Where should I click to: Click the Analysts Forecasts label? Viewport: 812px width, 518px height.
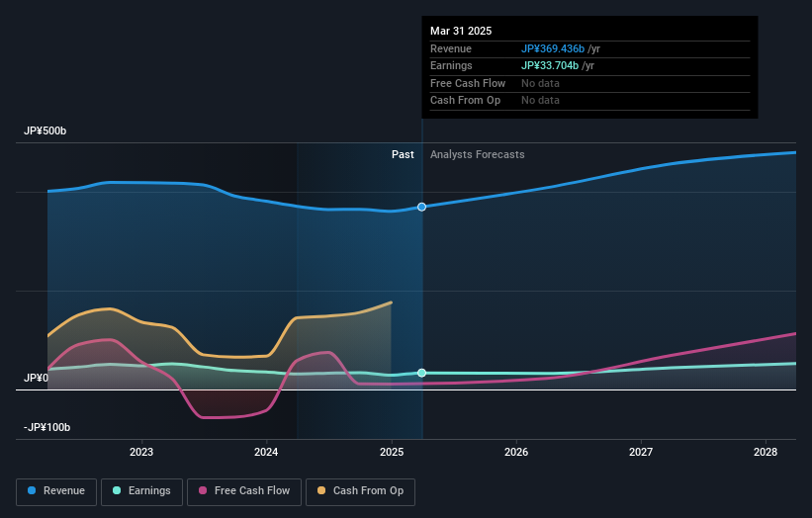[x=478, y=155]
